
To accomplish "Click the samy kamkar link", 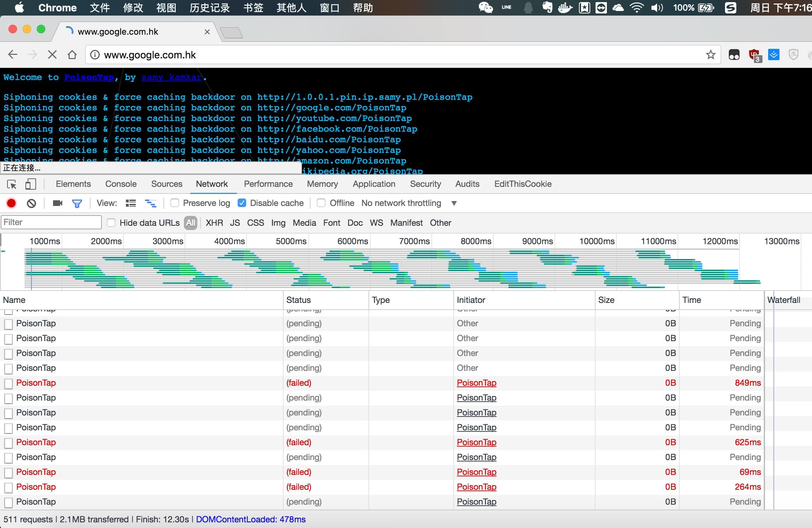I will point(172,78).
